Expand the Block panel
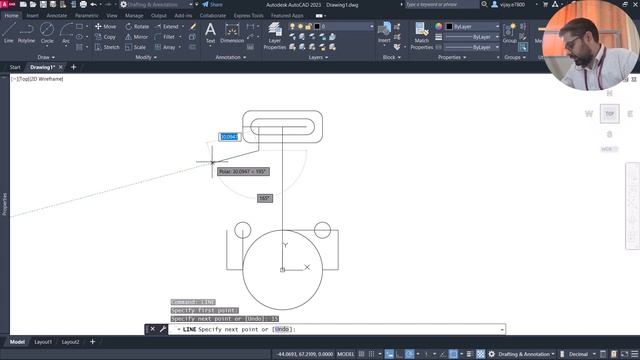Image resolution: width=640 pixels, height=360 pixels. (391, 57)
